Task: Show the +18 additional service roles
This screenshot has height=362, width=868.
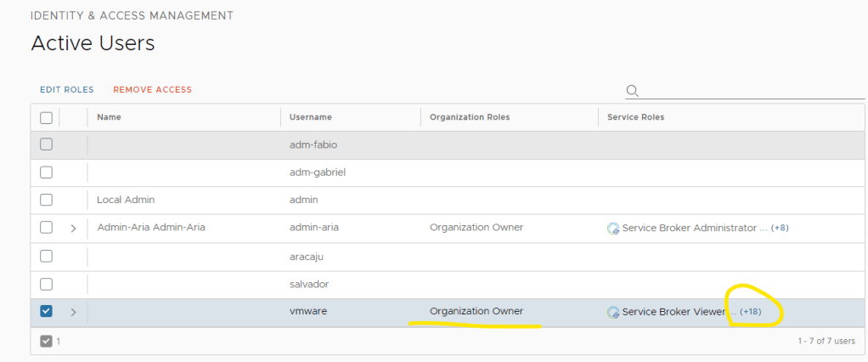Action: coord(751,312)
